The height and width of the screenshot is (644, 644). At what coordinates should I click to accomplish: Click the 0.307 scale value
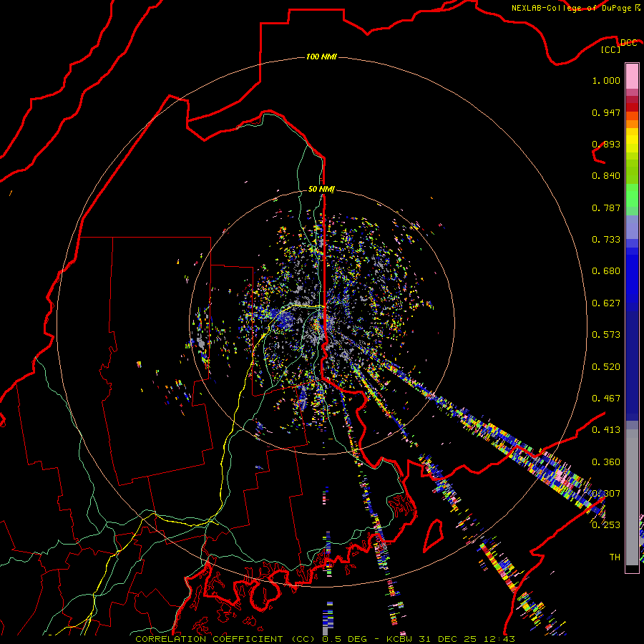pos(606,494)
